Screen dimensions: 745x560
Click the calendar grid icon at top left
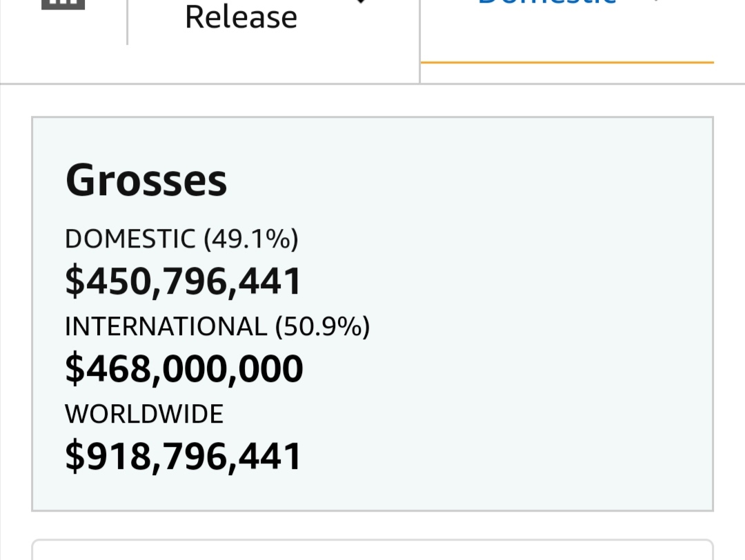(x=63, y=4)
